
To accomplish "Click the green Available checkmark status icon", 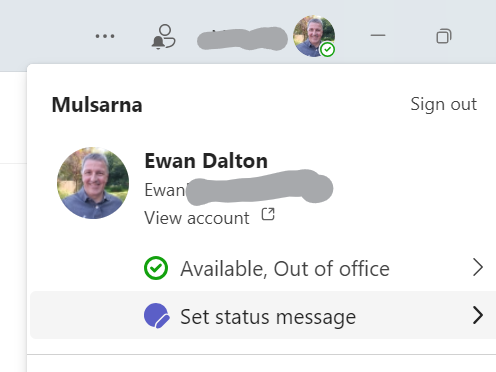I will click(156, 268).
